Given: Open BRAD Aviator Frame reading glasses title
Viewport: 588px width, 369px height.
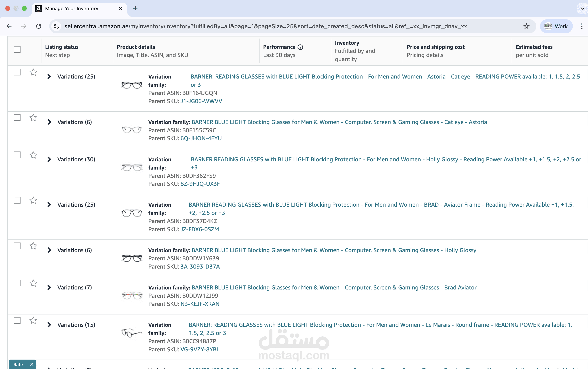Looking at the screenshot, I should (x=381, y=209).
